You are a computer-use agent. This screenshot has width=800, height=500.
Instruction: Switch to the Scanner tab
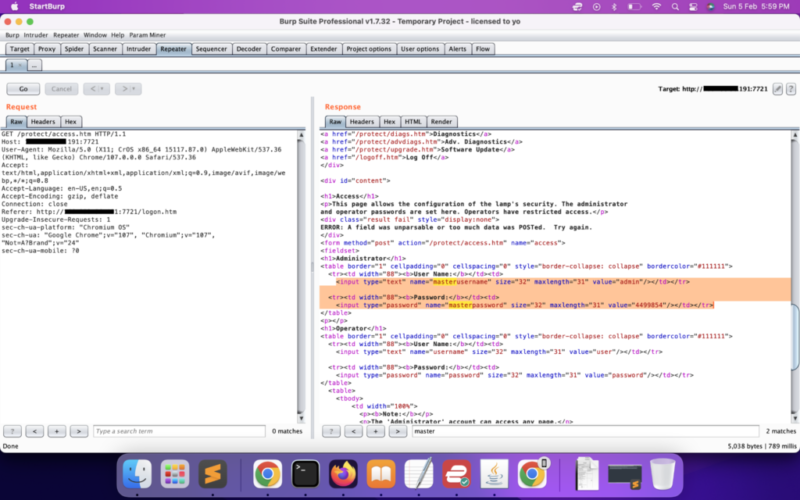pyautogui.click(x=105, y=49)
